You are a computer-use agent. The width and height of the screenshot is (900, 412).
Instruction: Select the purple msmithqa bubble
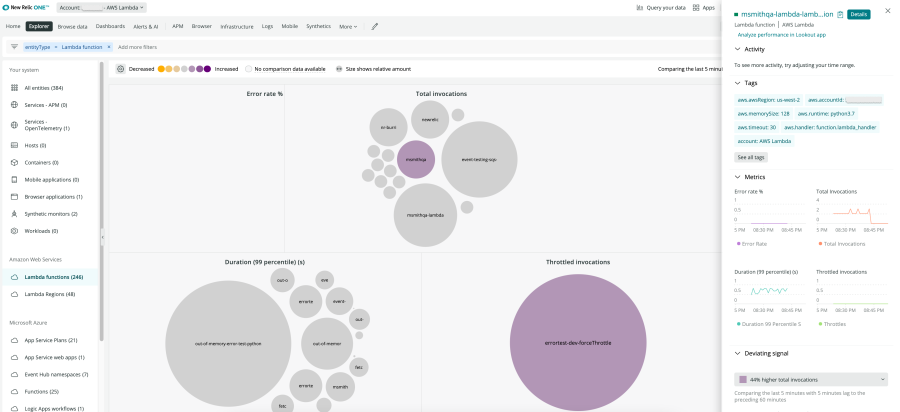[416, 159]
